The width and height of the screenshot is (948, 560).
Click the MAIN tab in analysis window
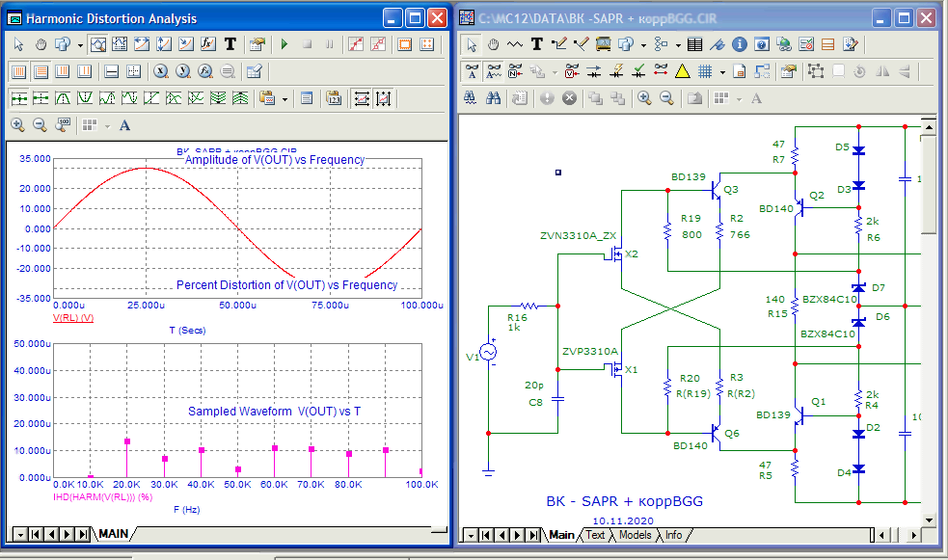pos(114,534)
